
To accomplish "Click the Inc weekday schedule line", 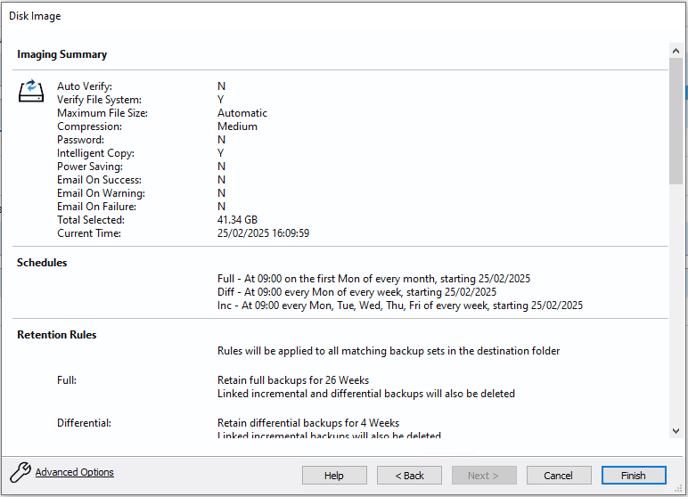I will coord(400,305).
